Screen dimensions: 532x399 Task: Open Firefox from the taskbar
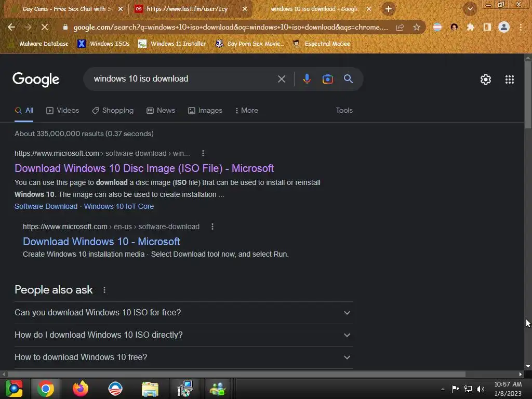point(81,389)
